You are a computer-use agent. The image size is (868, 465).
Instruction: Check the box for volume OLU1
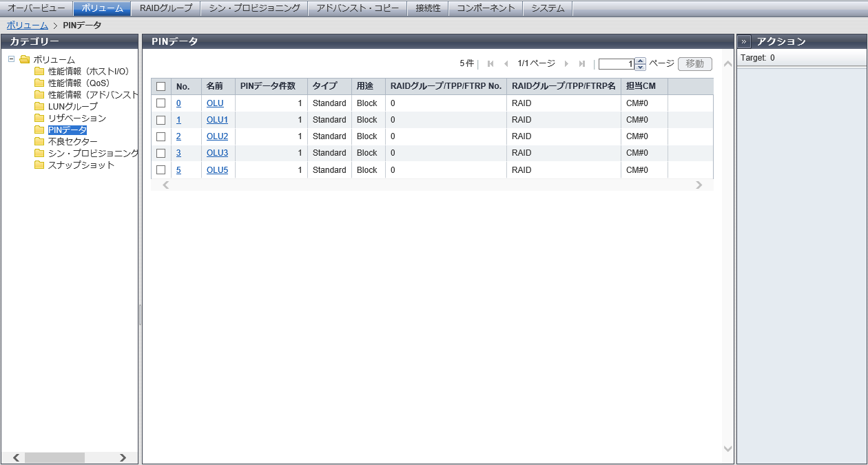tap(161, 120)
